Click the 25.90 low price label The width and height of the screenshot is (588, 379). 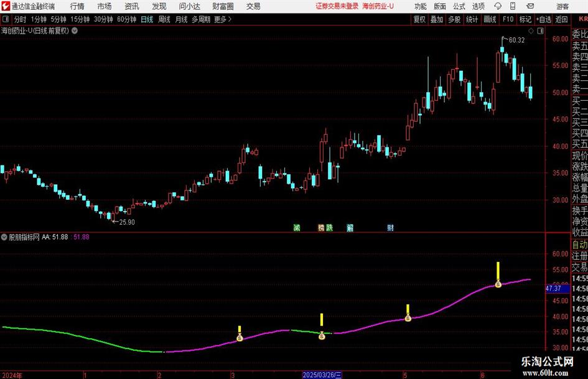tap(127, 222)
